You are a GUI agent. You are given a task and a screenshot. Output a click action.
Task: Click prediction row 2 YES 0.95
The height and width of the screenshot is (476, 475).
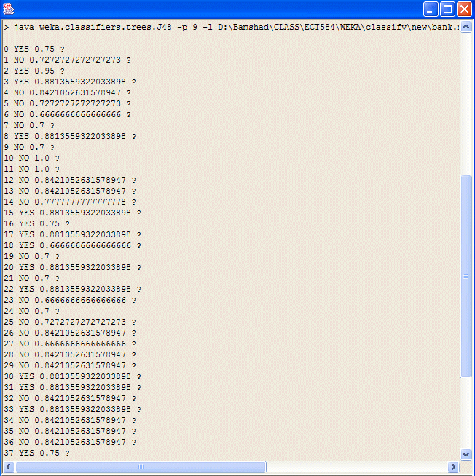point(36,71)
